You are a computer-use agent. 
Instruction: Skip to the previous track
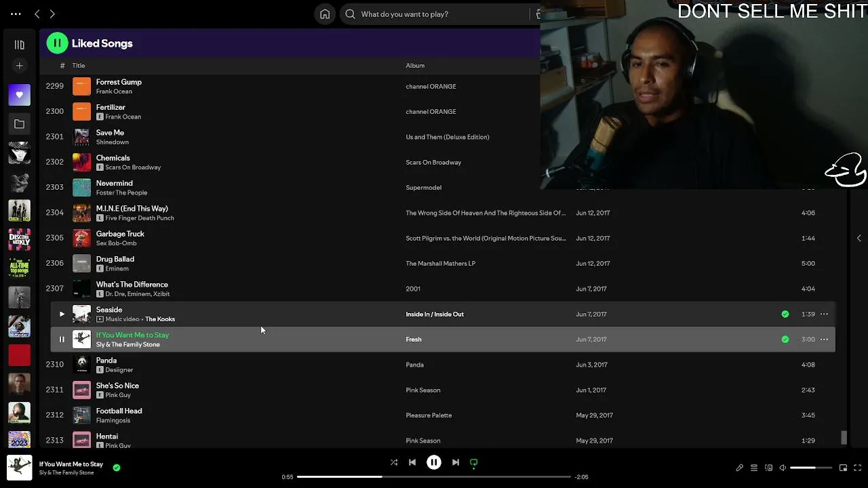412,463
